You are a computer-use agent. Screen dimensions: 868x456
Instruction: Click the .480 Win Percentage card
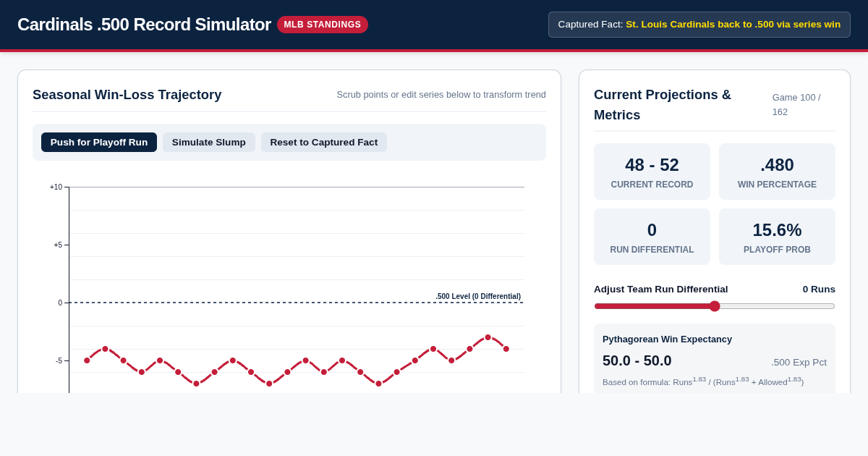pos(777,172)
